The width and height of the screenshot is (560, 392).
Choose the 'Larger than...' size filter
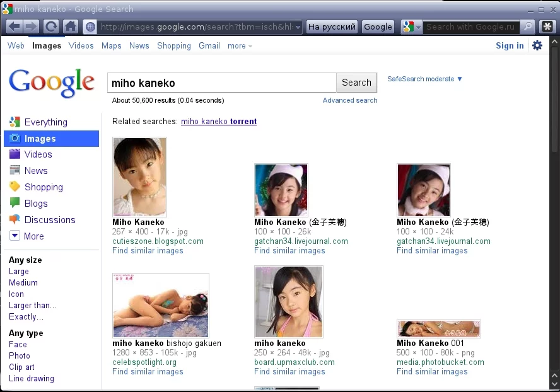click(x=33, y=305)
